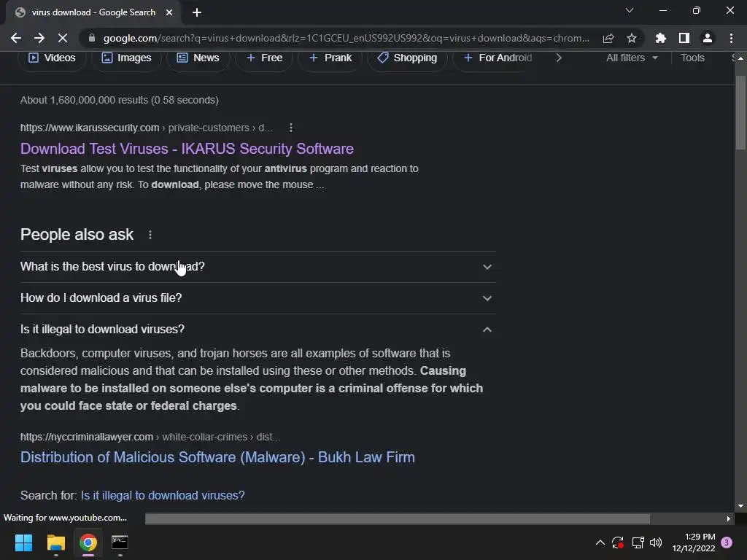Click the address bar URL

click(x=347, y=38)
